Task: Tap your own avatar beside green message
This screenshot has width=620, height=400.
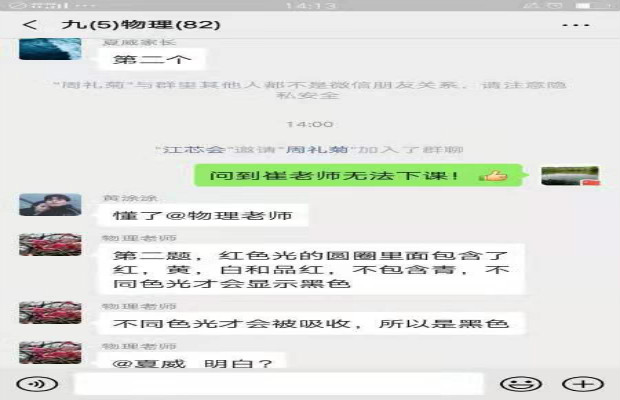Action: coord(570,176)
